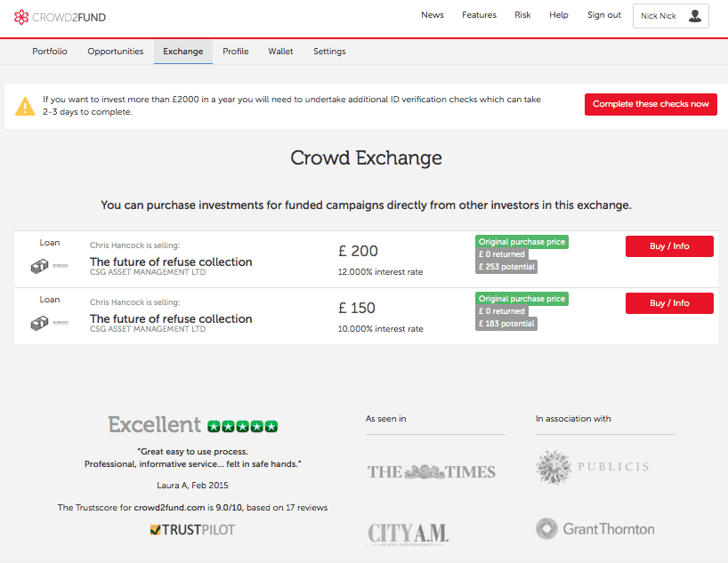
Task: Click the cash icon in the £200 loan row
Action: point(39,266)
